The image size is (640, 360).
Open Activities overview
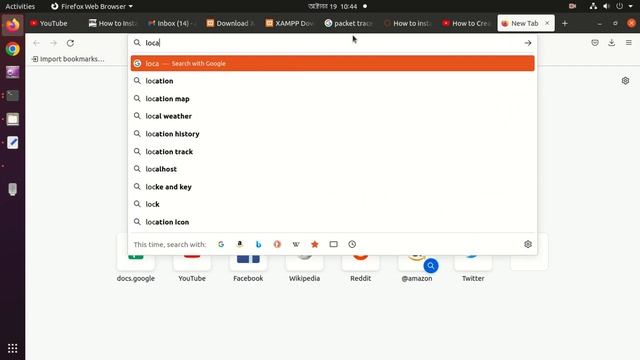[20, 7]
